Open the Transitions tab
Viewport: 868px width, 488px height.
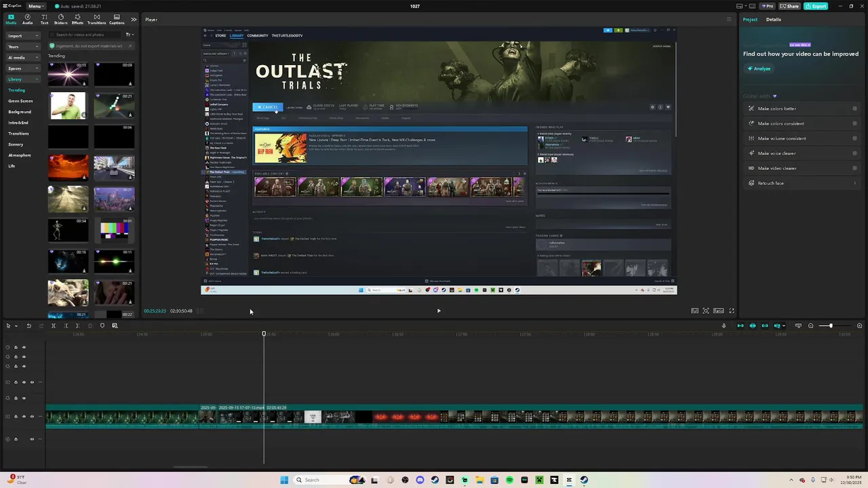pyautogui.click(x=96, y=19)
